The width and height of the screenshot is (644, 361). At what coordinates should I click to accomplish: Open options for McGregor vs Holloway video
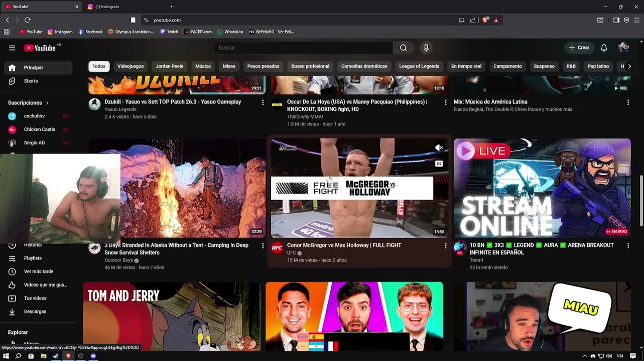[x=445, y=246]
